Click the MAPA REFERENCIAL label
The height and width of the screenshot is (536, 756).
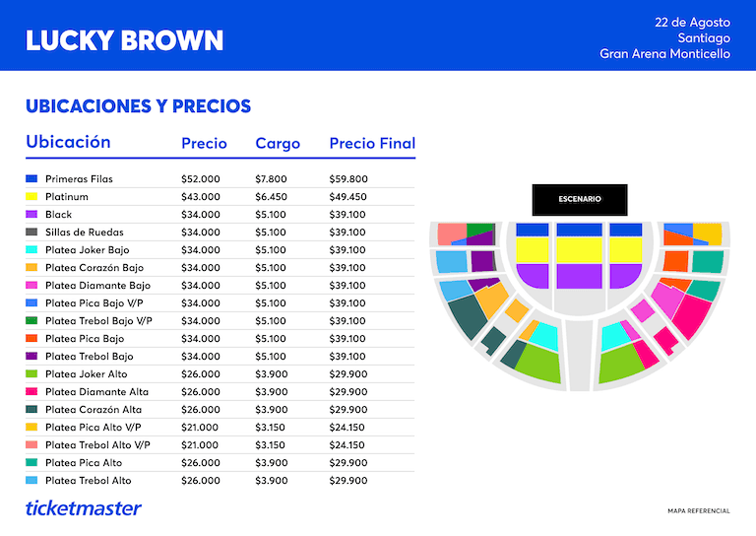click(x=699, y=511)
